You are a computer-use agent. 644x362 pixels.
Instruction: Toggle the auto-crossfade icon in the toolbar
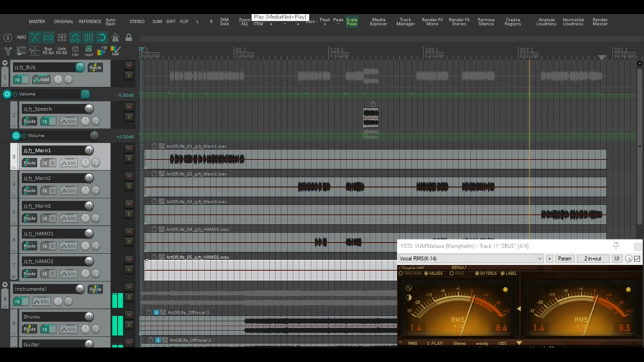point(34,38)
